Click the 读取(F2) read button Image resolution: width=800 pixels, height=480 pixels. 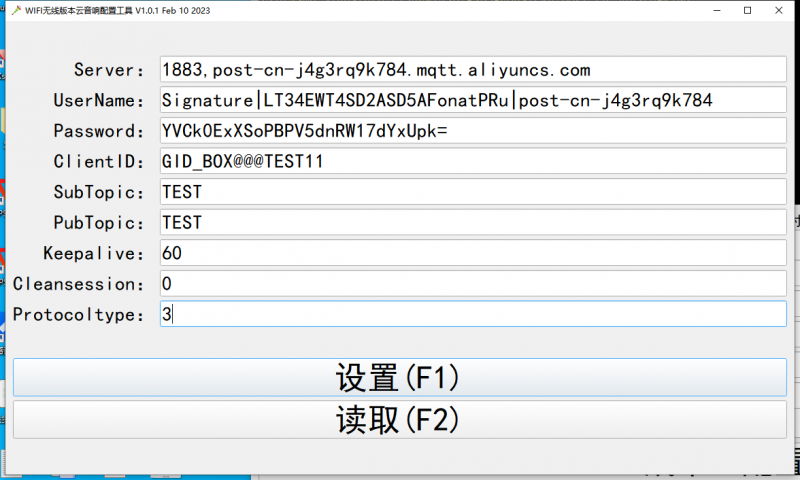point(399,420)
